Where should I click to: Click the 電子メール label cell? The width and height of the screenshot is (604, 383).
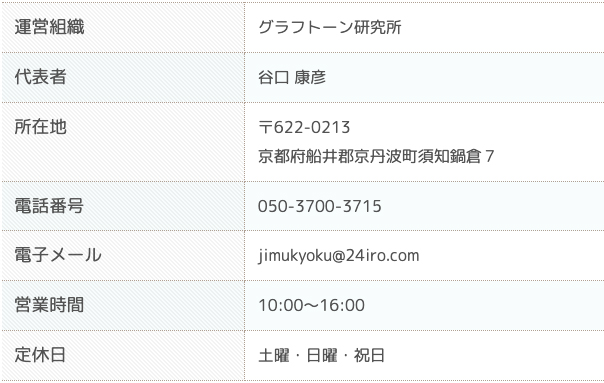coord(123,255)
